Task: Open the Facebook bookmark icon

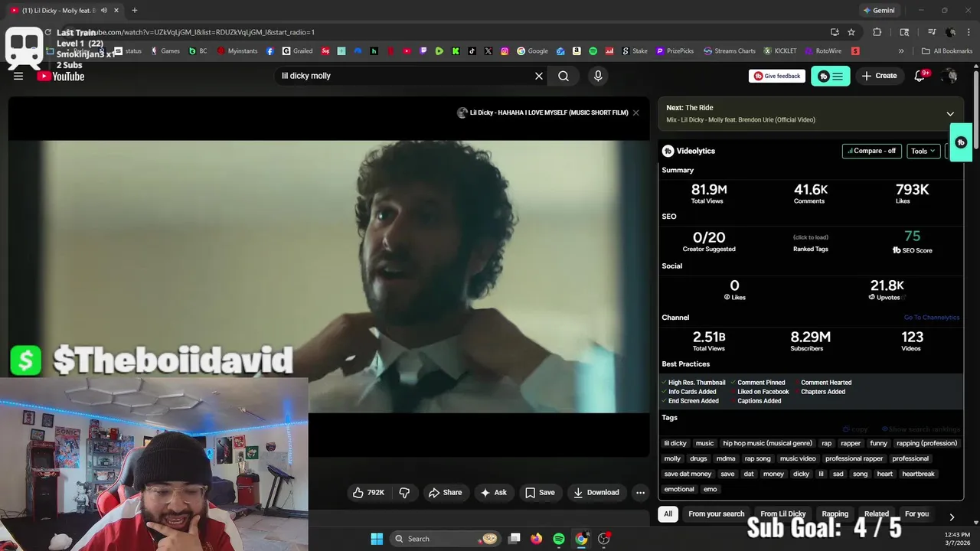Action: click(x=270, y=51)
